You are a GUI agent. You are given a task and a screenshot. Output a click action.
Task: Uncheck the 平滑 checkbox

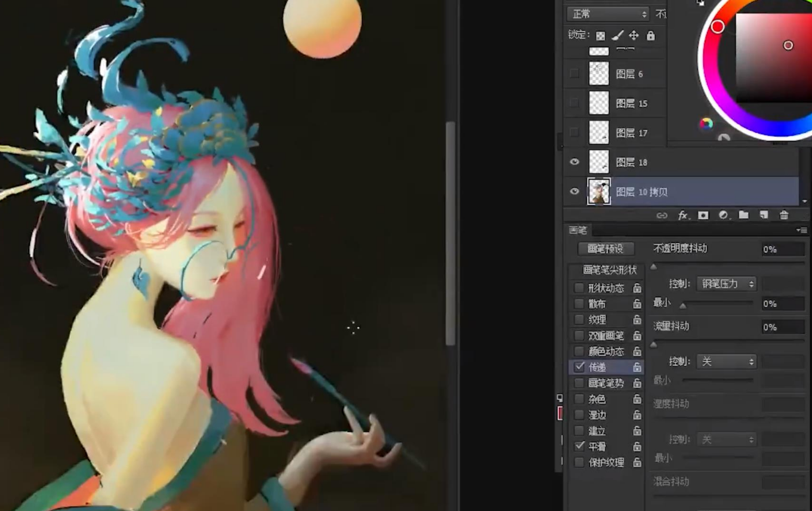(579, 446)
